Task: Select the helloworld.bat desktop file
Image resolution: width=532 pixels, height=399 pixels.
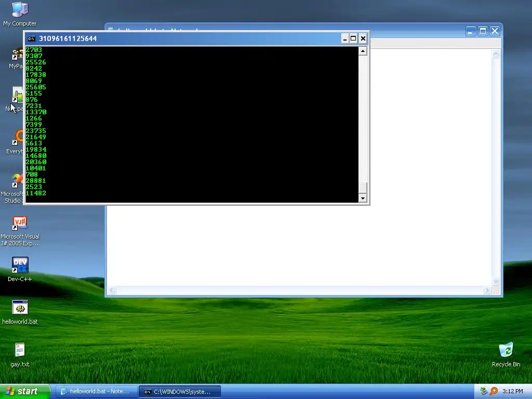Action: coord(20,312)
